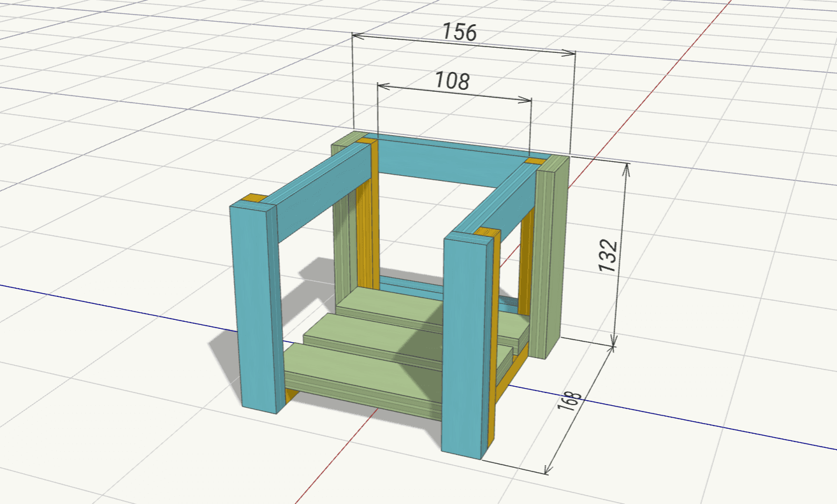This screenshot has height=504, width=837.
Task: Click the front green seat slat
Action: tap(357, 382)
